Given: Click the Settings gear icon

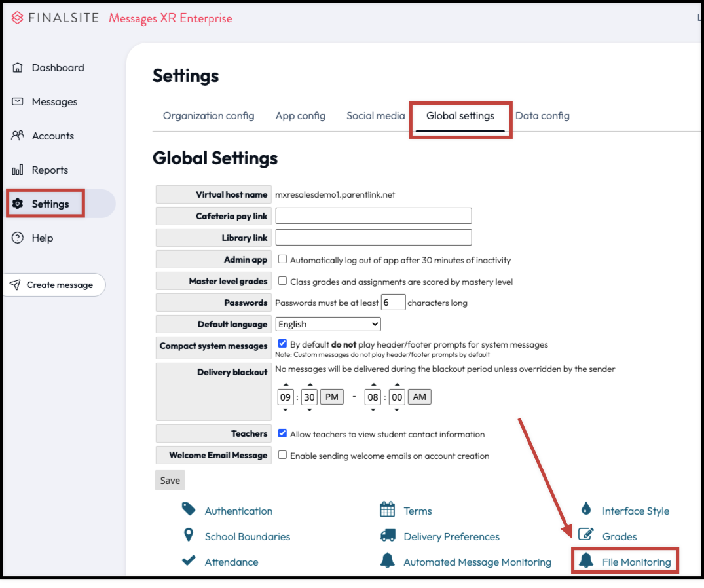Looking at the screenshot, I should pos(17,204).
